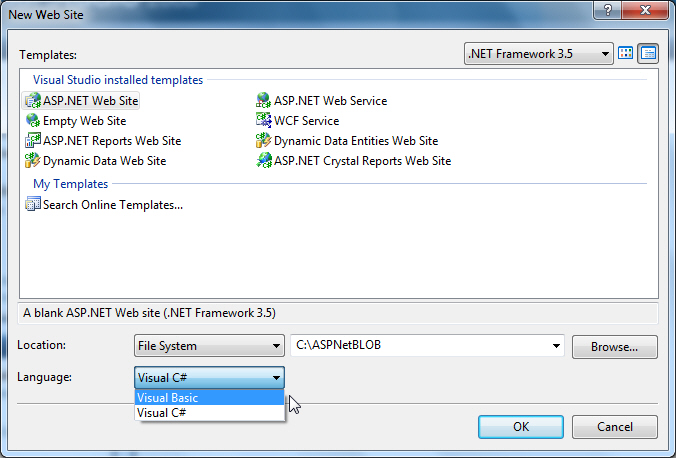Choose the Empty Web Site icon
Image resolution: width=676 pixels, height=458 pixels.
pyautogui.click(x=32, y=121)
